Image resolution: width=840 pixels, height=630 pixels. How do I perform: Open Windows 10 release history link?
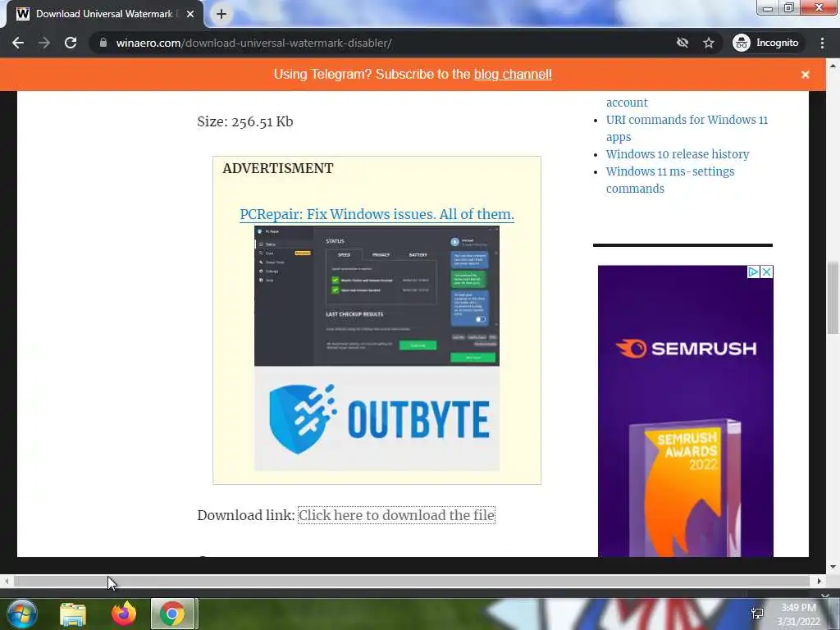(x=678, y=154)
